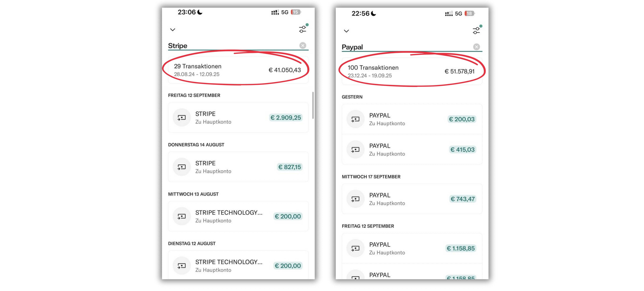
Task: Open the 100 Transaktionen summary card
Action: point(412,72)
